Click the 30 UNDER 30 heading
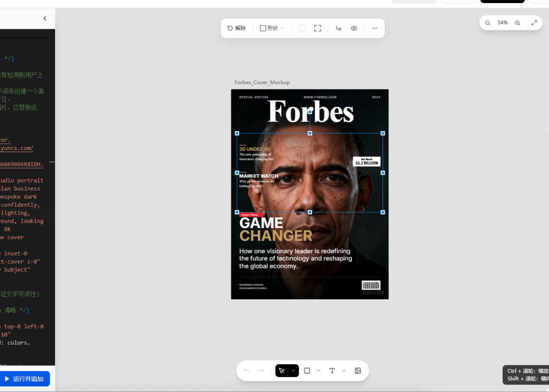 point(254,149)
